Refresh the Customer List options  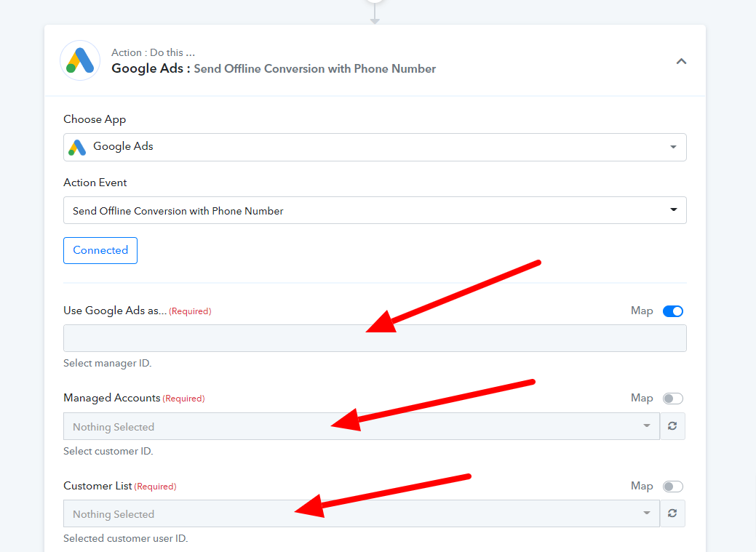pyautogui.click(x=672, y=513)
